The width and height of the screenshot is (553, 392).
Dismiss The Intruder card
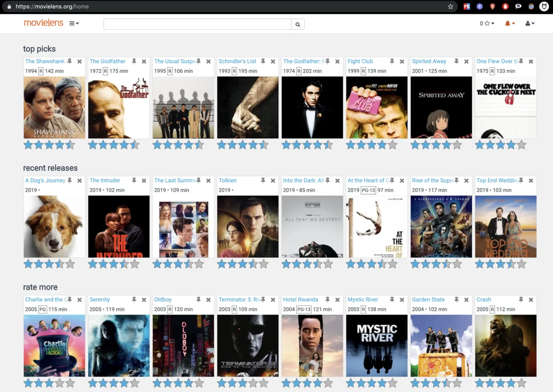tap(144, 180)
